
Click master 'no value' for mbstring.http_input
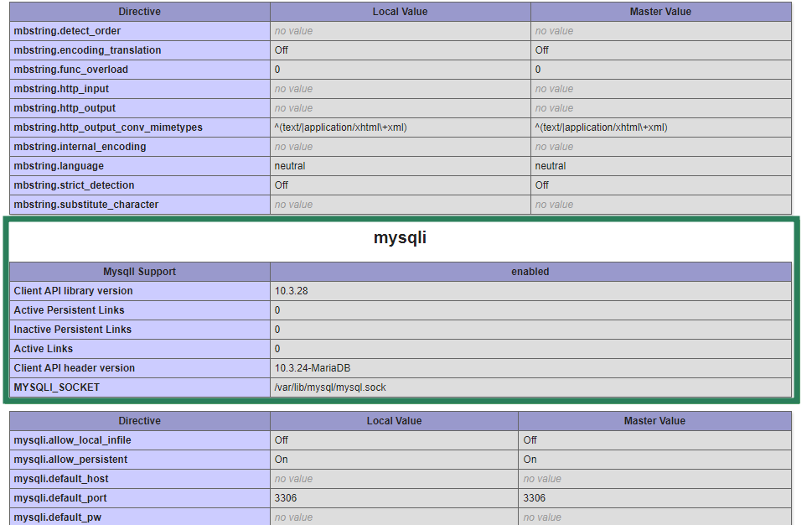554,89
